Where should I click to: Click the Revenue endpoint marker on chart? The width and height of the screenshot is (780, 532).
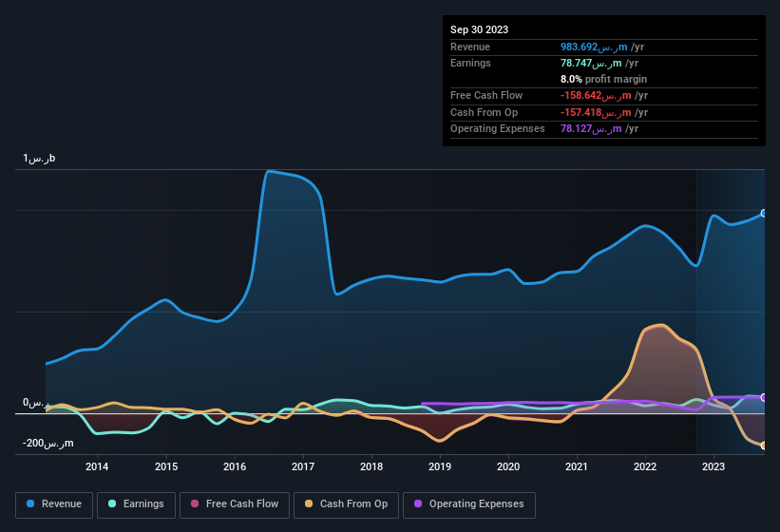coord(764,214)
